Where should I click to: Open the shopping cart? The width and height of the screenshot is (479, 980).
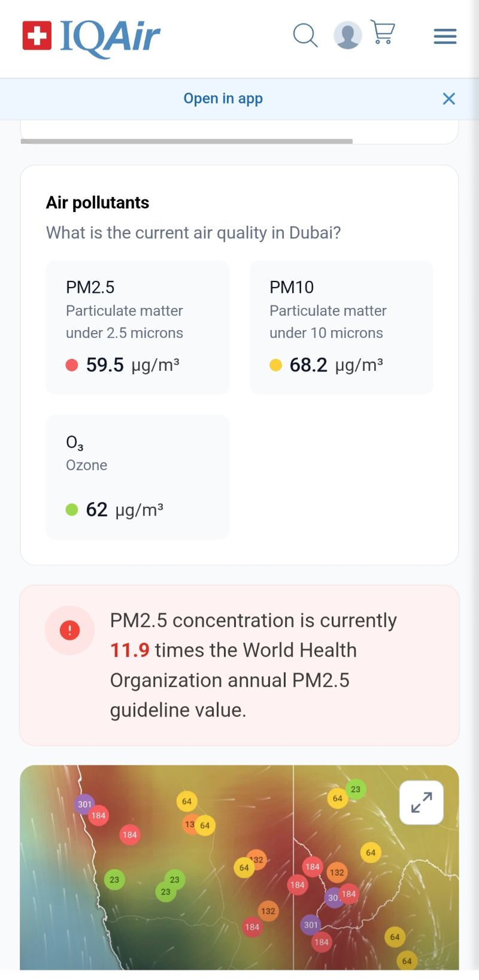tap(383, 33)
